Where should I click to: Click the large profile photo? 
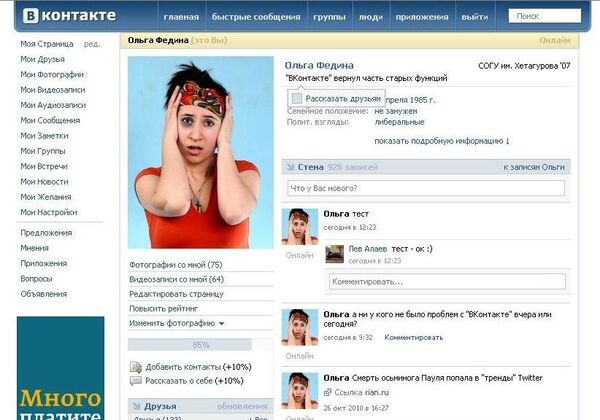coord(201,153)
